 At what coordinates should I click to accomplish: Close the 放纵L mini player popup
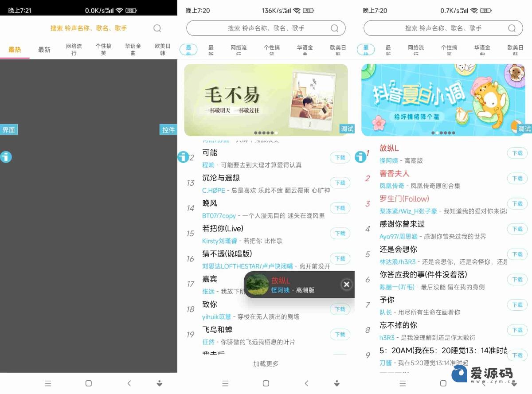[347, 285]
